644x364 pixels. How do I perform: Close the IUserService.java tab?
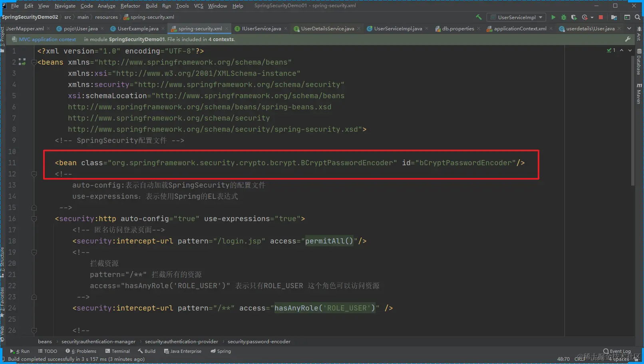pos(286,28)
